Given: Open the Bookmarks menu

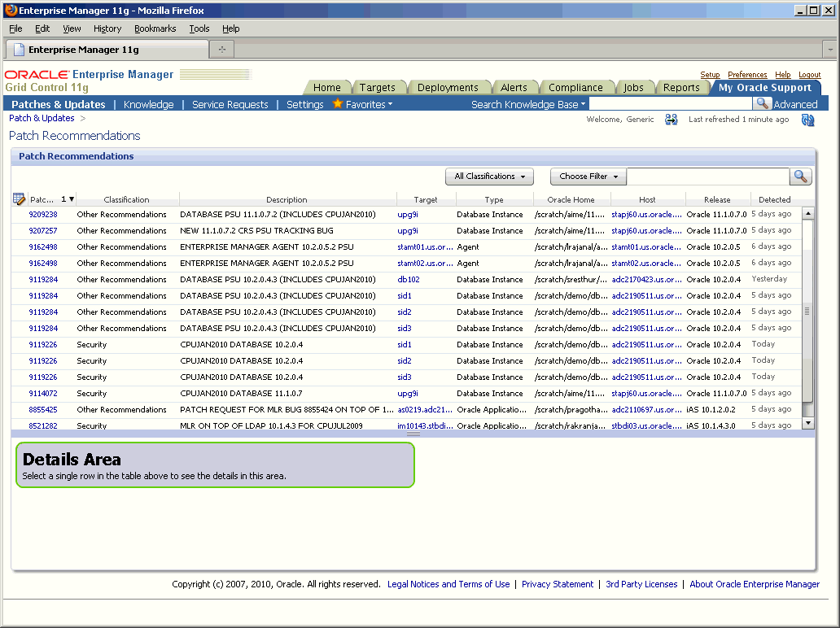Looking at the screenshot, I should (x=155, y=28).
